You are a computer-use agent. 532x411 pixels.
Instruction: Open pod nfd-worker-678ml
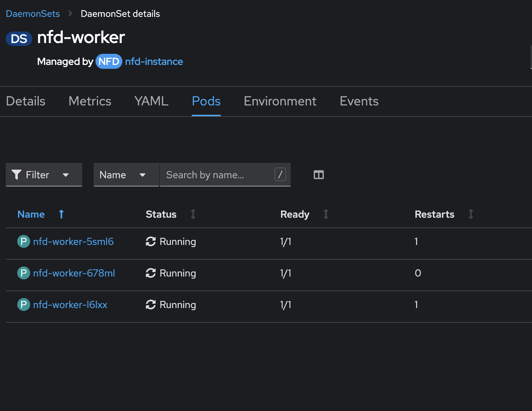(74, 273)
